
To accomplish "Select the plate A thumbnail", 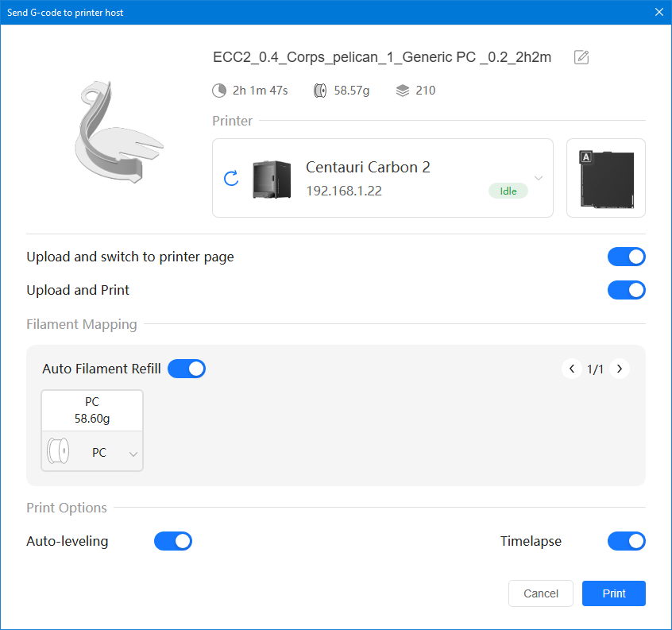I will (606, 178).
